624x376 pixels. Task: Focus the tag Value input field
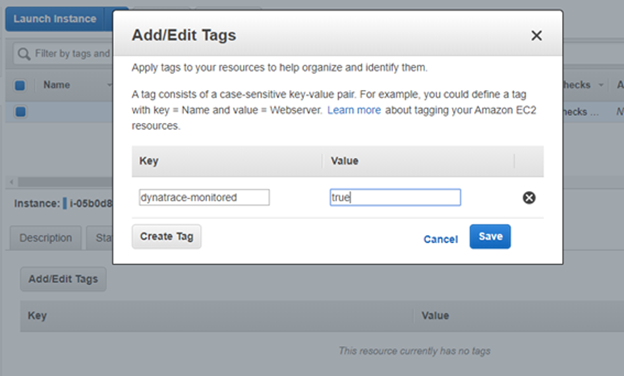click(395, 197)
